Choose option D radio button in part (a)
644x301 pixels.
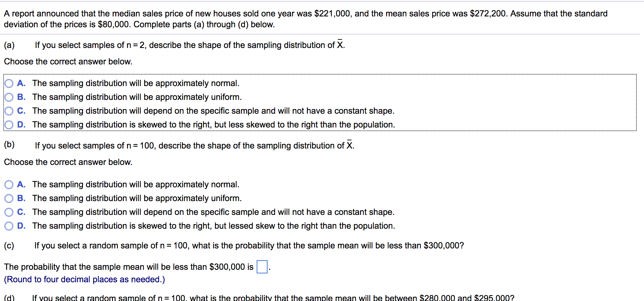9,125
